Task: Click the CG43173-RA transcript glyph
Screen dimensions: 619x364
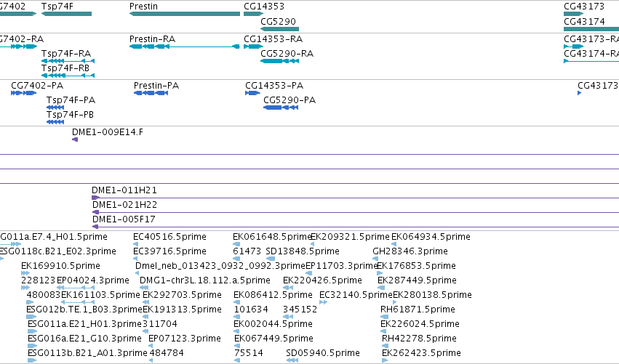Action: [574, 46]
